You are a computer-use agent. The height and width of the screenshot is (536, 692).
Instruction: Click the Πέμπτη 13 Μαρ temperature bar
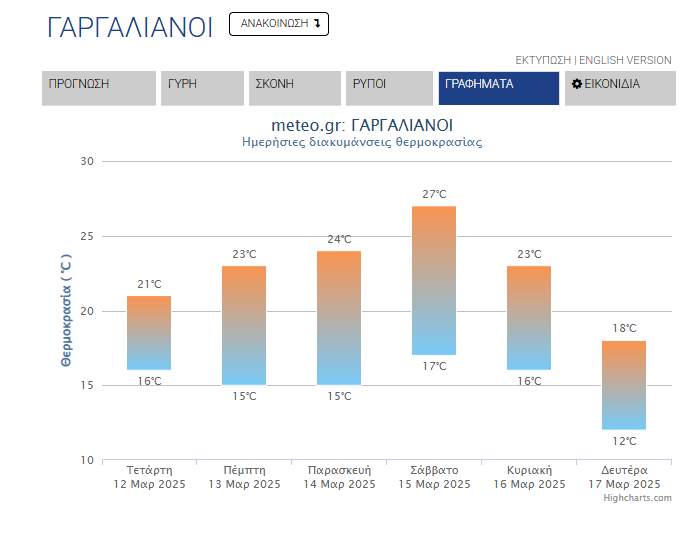[x=244, y=325]
